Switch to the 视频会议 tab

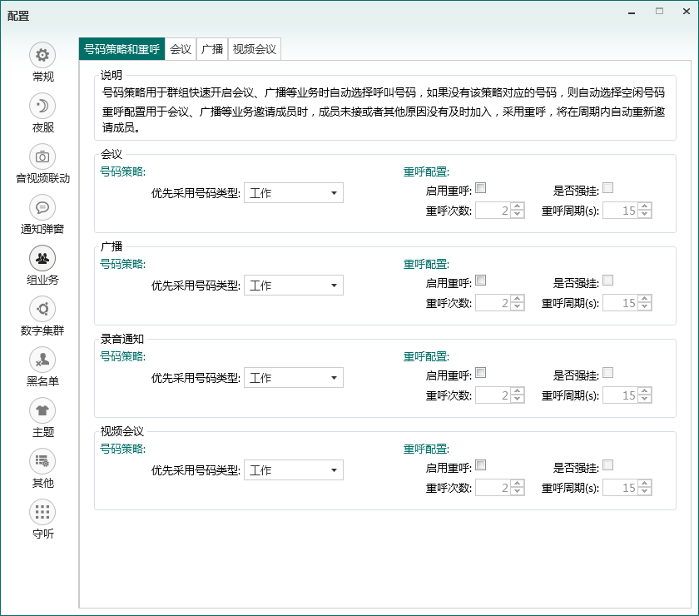tap(255, 49)
